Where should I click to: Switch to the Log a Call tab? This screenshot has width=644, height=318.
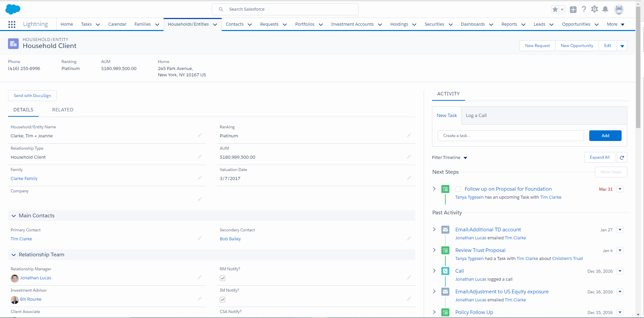pos(476,115)
